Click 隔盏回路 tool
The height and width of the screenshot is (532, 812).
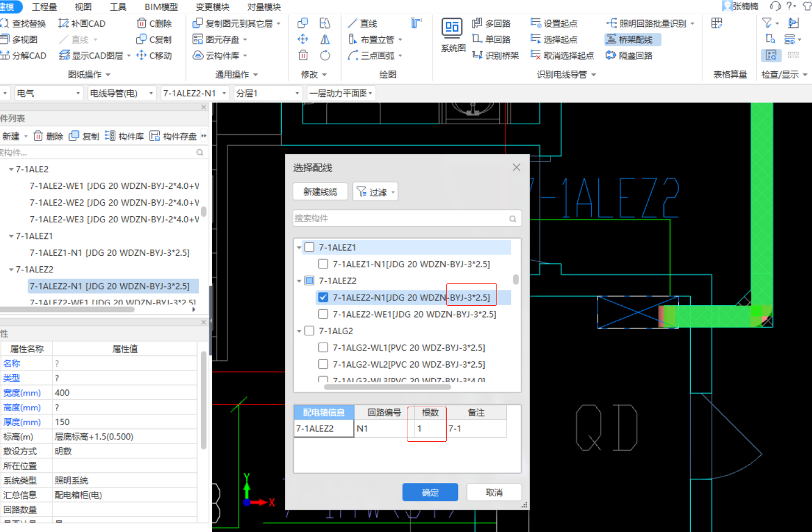coord(629,56)
